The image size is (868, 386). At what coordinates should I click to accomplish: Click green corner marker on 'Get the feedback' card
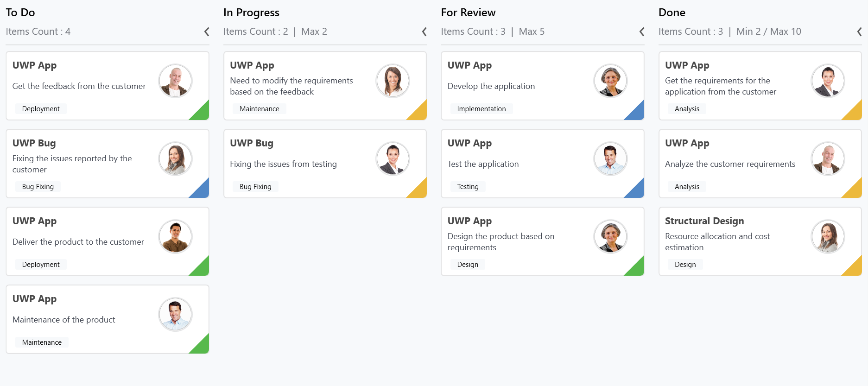(202, 113)
